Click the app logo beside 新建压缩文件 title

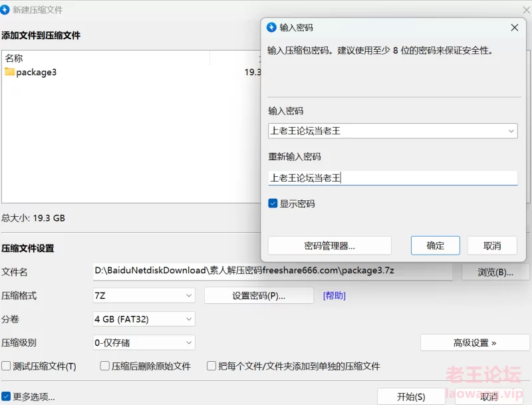(5, 9)
